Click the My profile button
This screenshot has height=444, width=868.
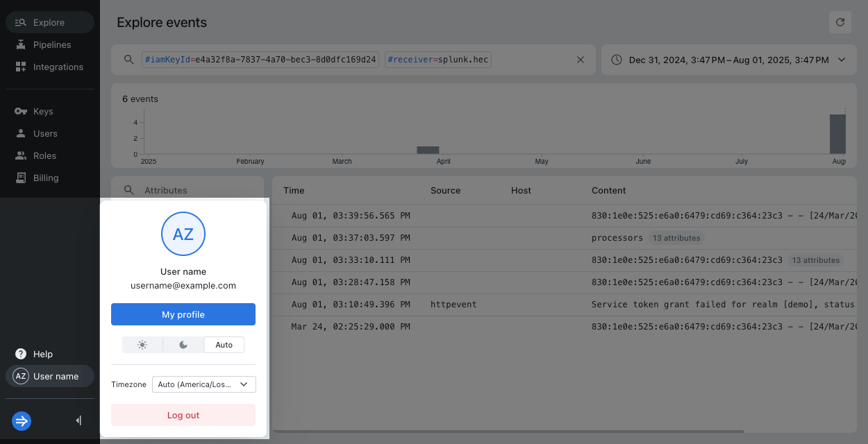coord(183,314)
